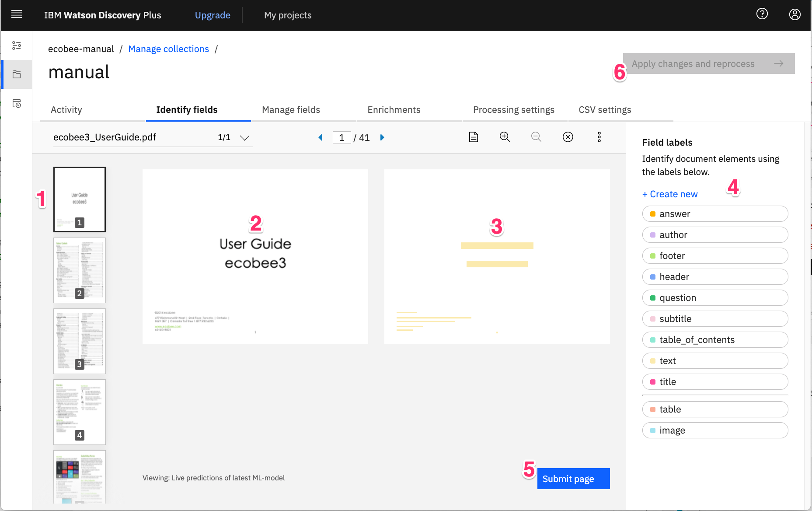This screenshot has height=511, width=812.
Task: Choose the image field label
Action: tap(715, 430)
